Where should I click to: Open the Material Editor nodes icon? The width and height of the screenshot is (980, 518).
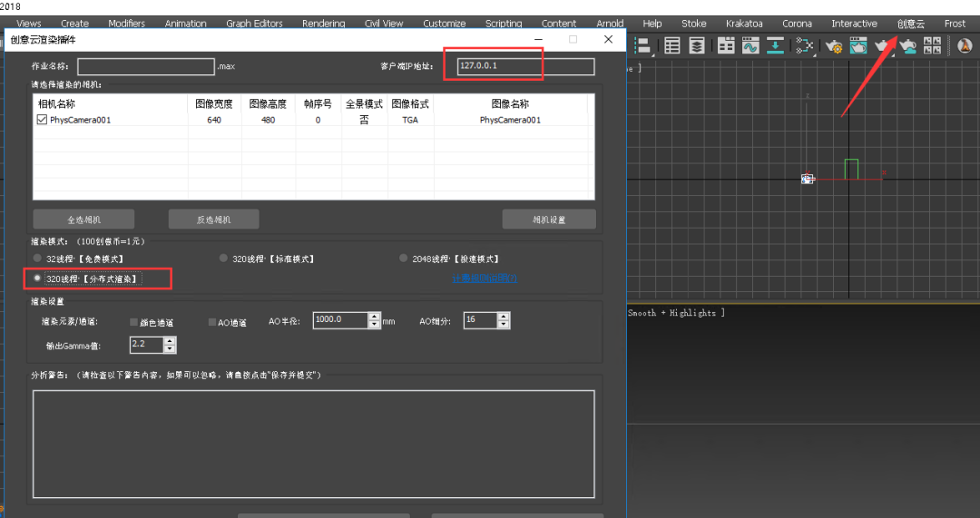click(804, 45)
